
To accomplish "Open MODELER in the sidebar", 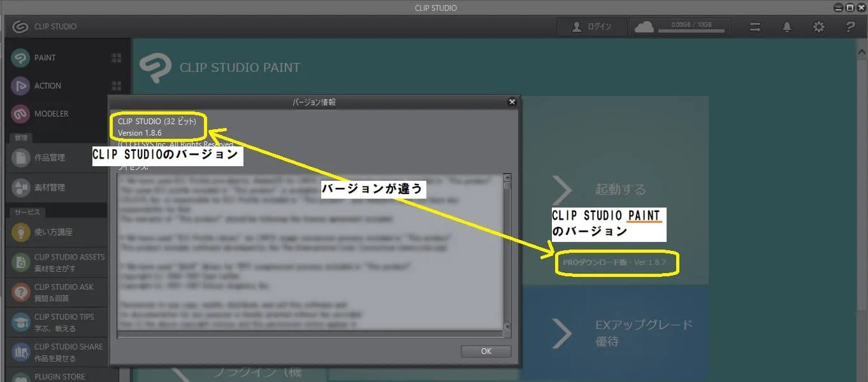I will coord(56,113).
